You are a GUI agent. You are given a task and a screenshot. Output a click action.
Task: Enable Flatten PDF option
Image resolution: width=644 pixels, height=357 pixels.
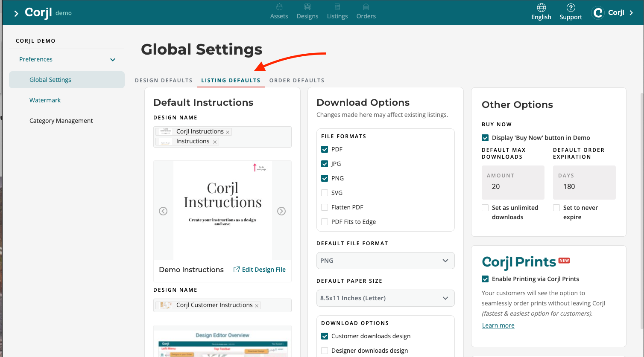point(325,207)
